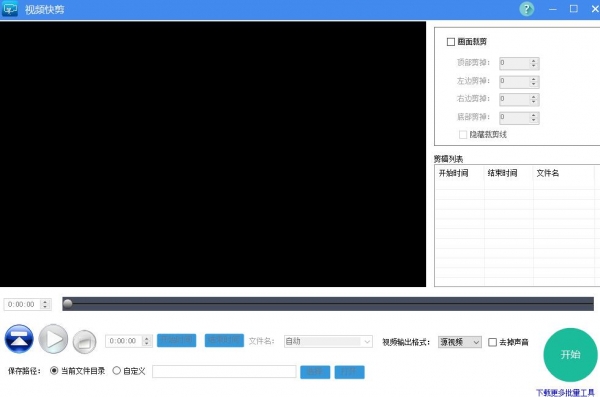Click the 选择 button next to the path field
The image size is (600, 397).
(315, 372)
